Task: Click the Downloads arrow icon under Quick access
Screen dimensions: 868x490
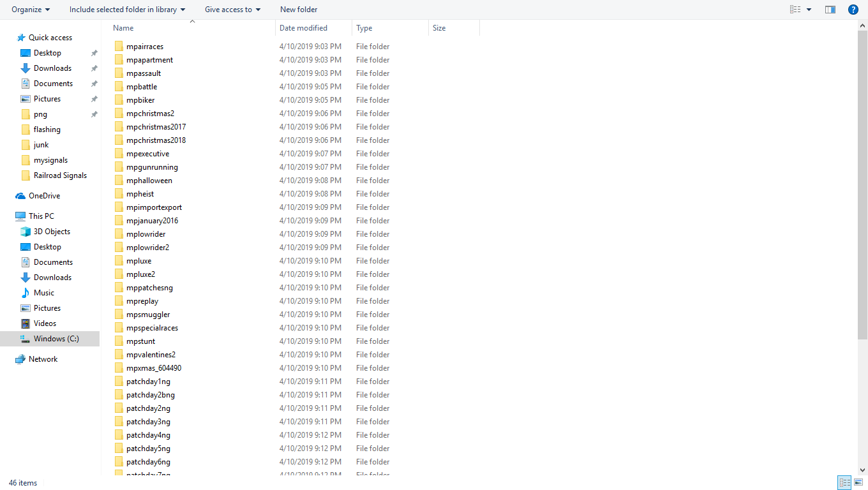Action: click(x=26, y=68)
